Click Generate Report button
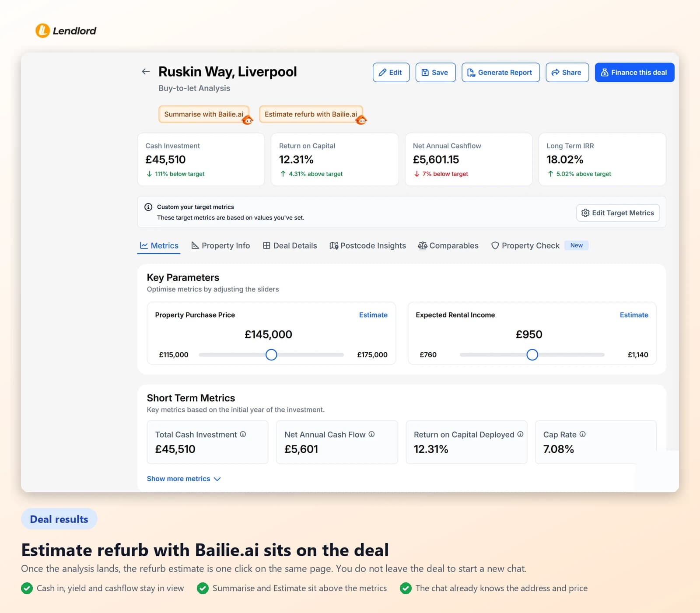This screenshot has height=613, width=700. [500, 72]
